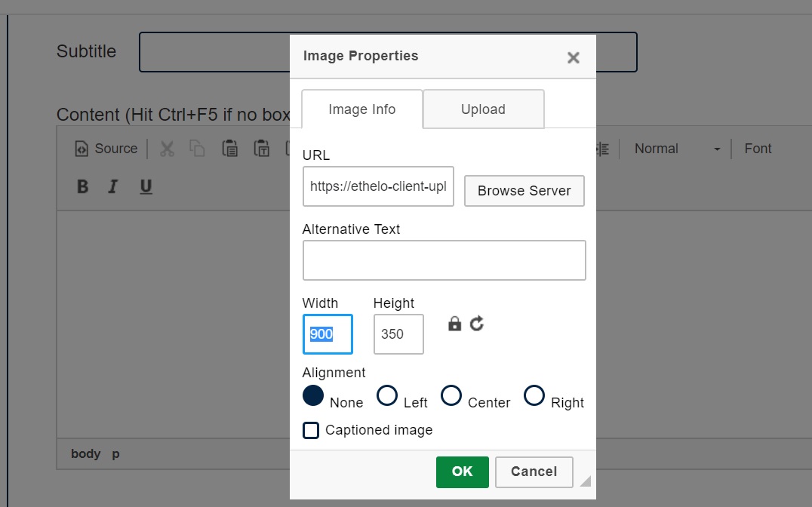
Task: Click the Cut scissors icon in the editor toolbar
Action: pos(167,149)
